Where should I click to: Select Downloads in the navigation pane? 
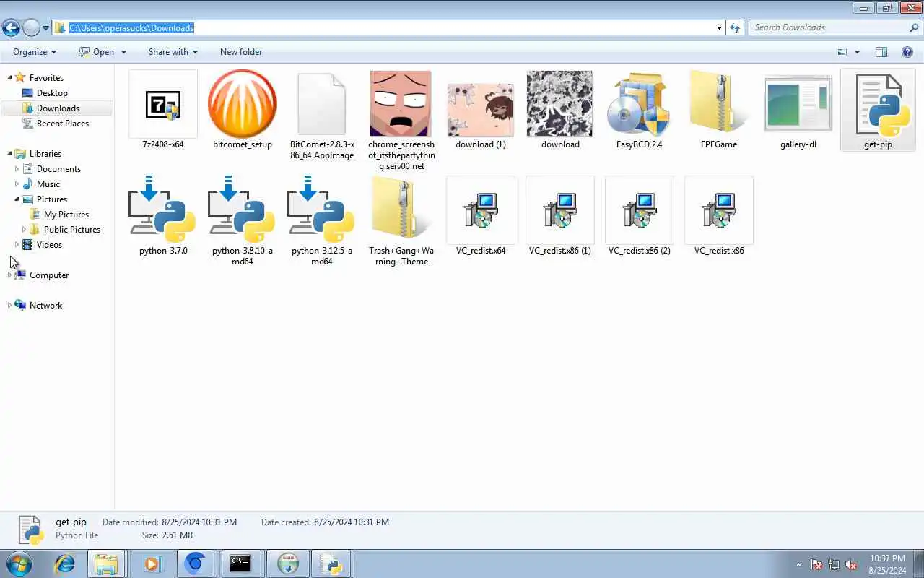[x=58, y=108]
